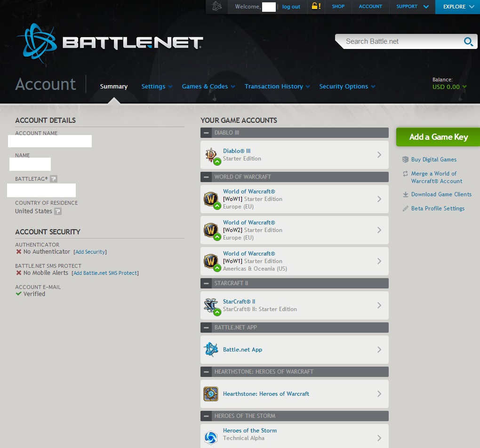480x448 pixels.
Task: Click the upgrade arrow badge on Diablo III
Action: tap(217, 162)
